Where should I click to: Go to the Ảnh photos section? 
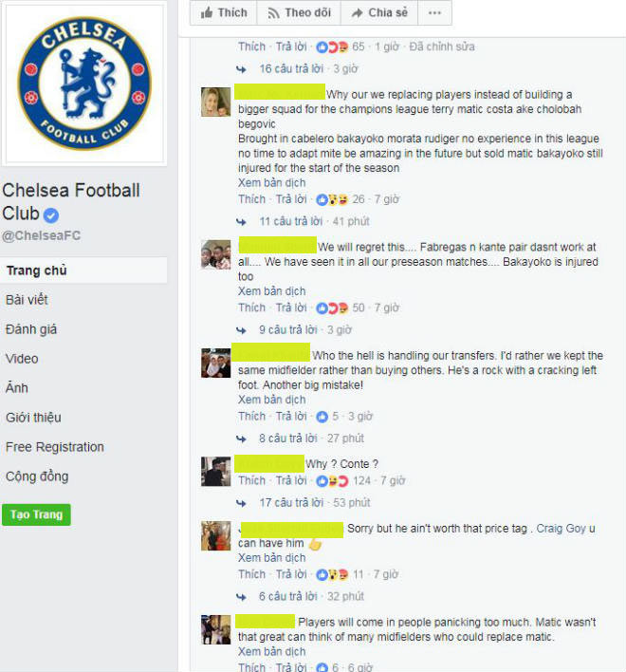click(17, 388)
